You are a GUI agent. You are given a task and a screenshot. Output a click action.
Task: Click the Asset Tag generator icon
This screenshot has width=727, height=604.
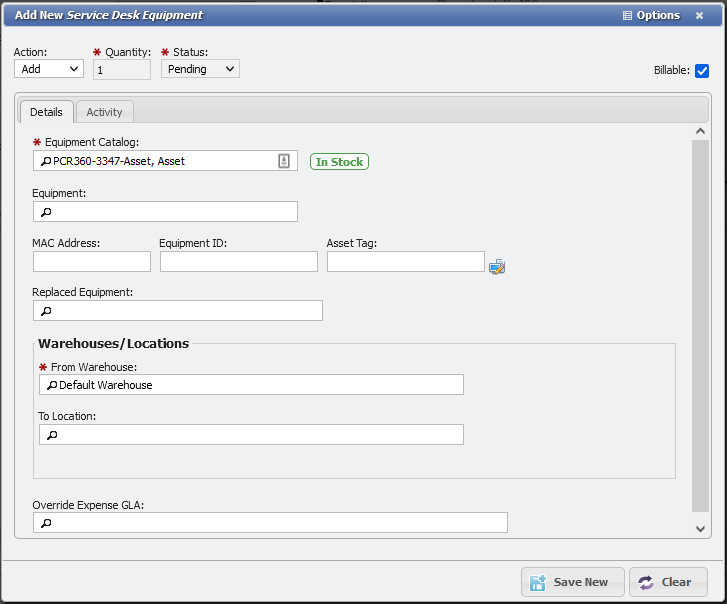click(497, 266)
